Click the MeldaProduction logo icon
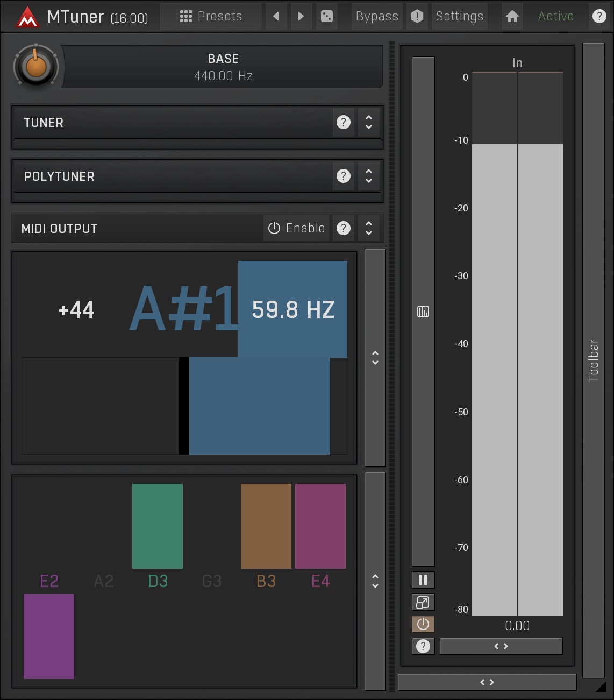This screenshot has height=700, width=614. pyautogui.click(x=27, y=17)
